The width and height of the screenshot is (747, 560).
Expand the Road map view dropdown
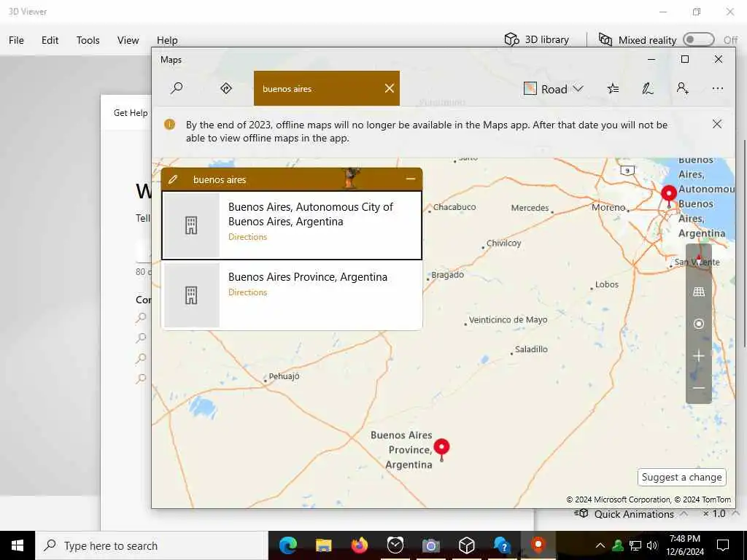554,89
